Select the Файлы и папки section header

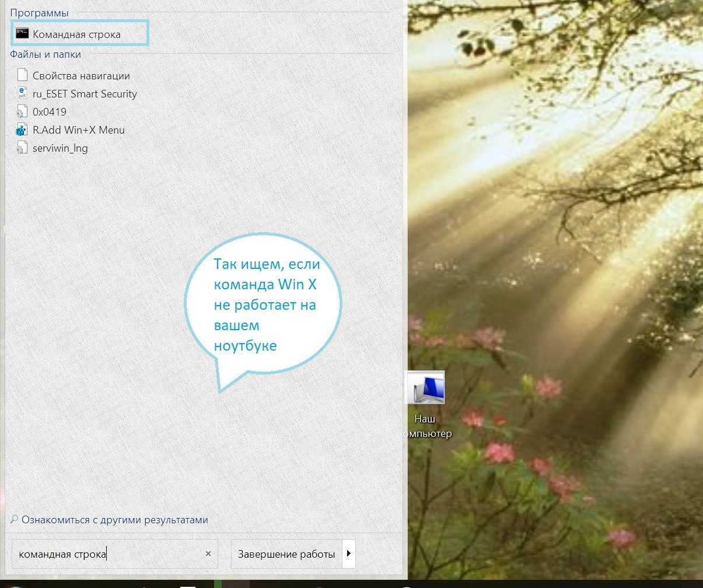point(46,54)
